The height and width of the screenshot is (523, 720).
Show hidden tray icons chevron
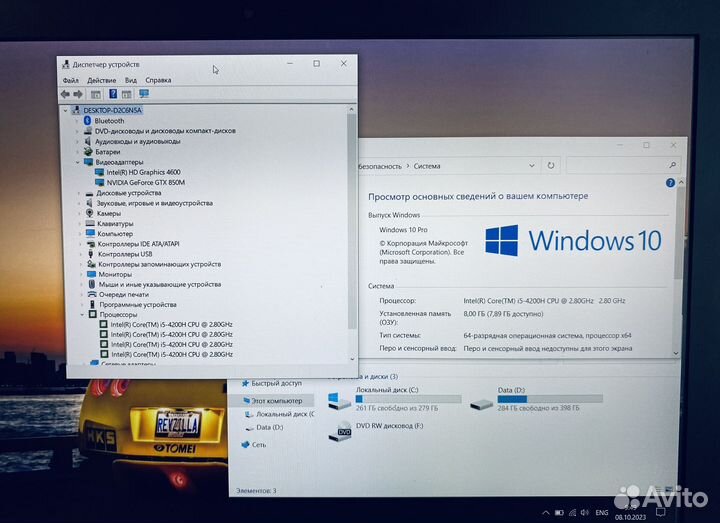click(x=546, y=512)
